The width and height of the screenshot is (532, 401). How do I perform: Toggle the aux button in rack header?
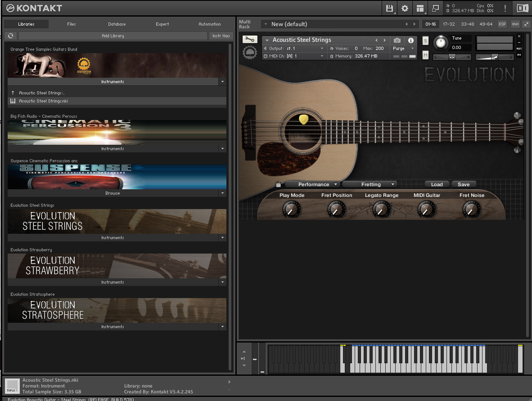tap(515, 24)
